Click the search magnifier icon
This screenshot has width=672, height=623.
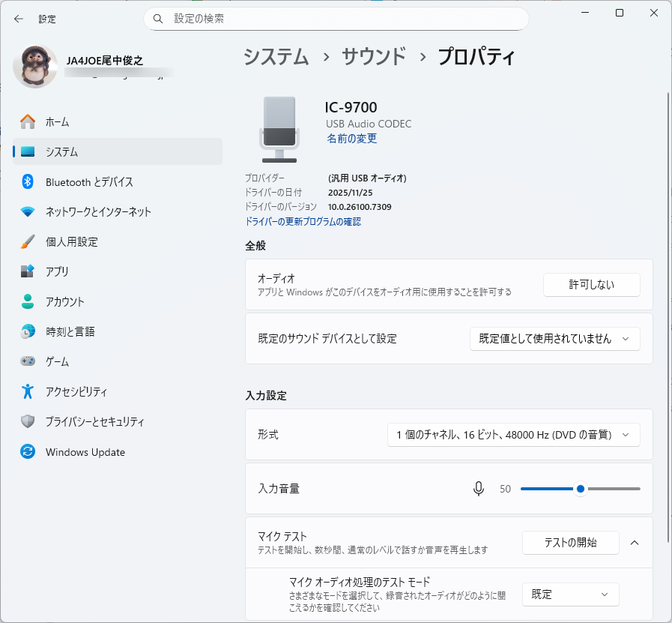point(158,19)
